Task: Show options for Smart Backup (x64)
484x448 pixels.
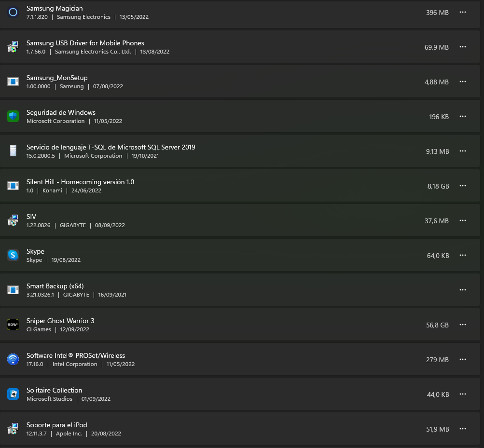Action: pyautogui.click(x=463, y=290)
